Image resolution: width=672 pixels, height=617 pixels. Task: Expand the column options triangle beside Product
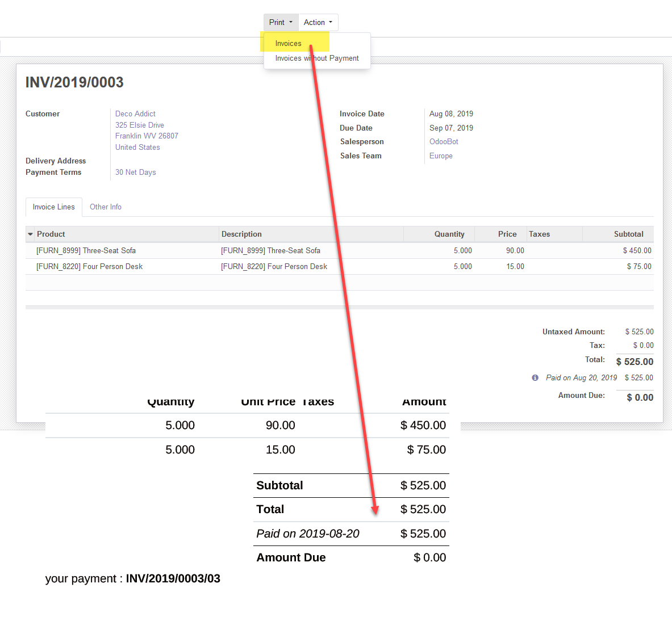tap(31, 234)
